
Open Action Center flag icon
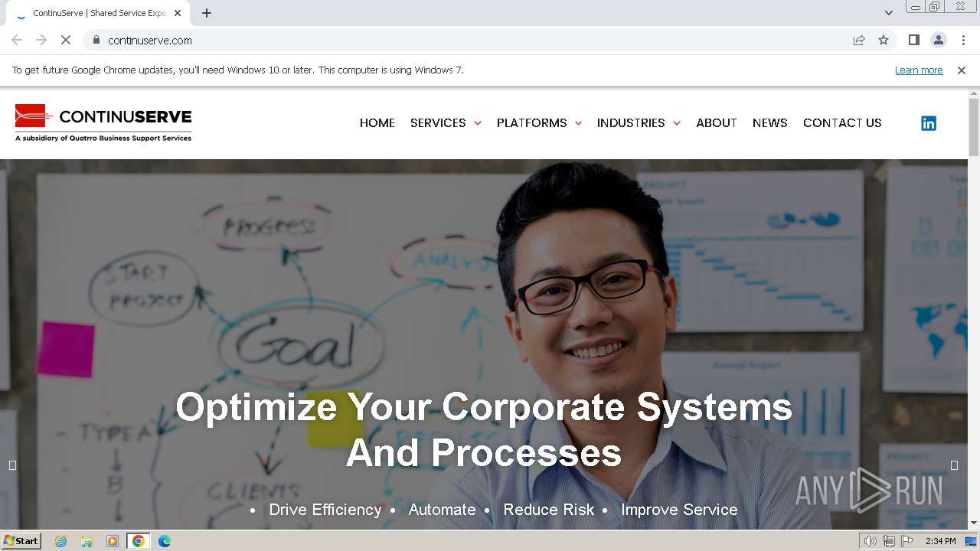pyautogui.click(x=907, y=541)
